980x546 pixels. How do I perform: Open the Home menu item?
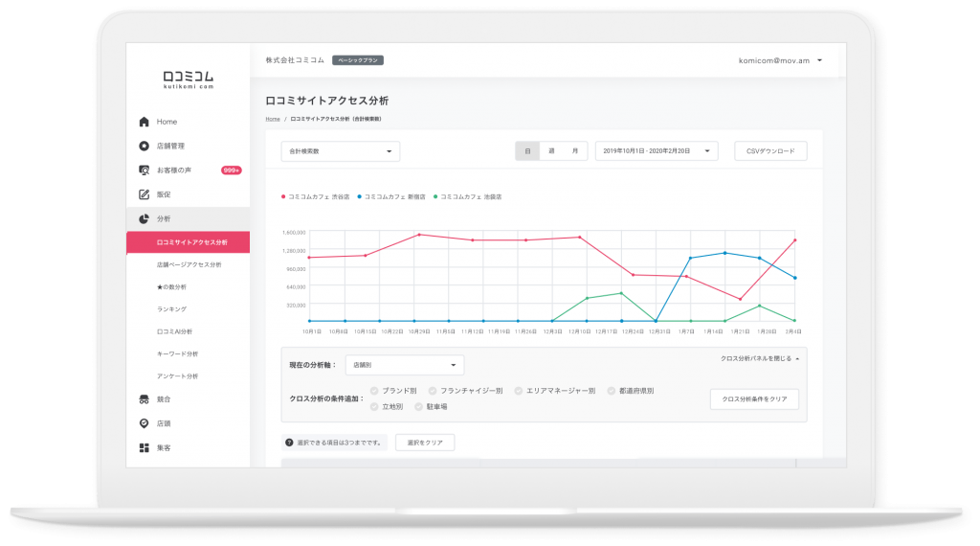coord(189,122)
